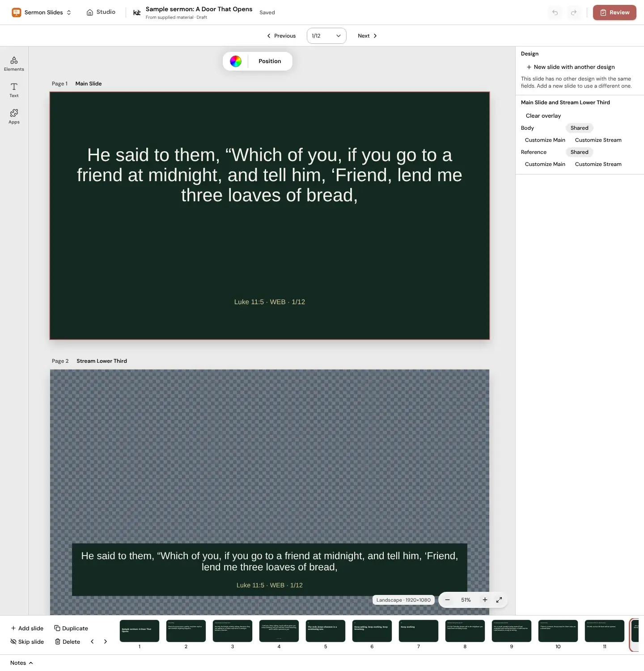The height and width of the screenshot is (671, 644).
Task: Click the Stream Lower Third page label
Action: pyautogui.click(x=102, y=361)
